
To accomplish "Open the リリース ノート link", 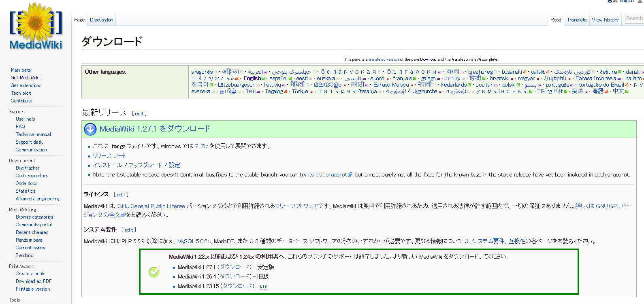I will [x=109, y=156].
